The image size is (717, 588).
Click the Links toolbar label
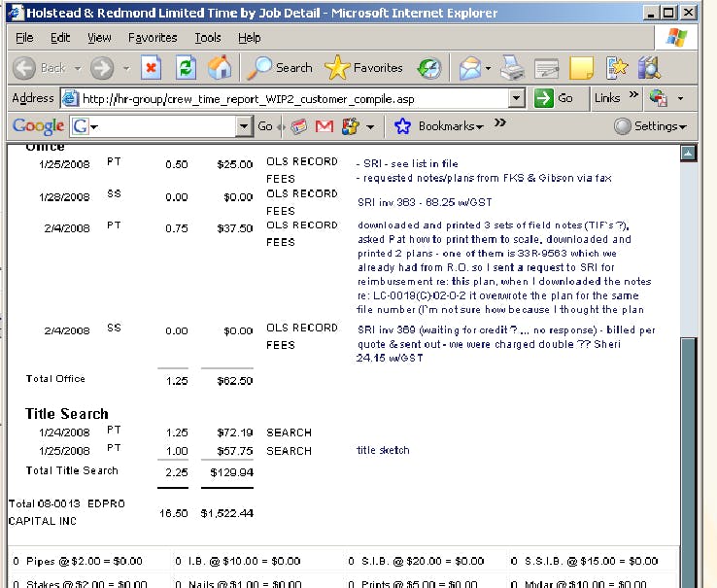click(x=607, y=98)
